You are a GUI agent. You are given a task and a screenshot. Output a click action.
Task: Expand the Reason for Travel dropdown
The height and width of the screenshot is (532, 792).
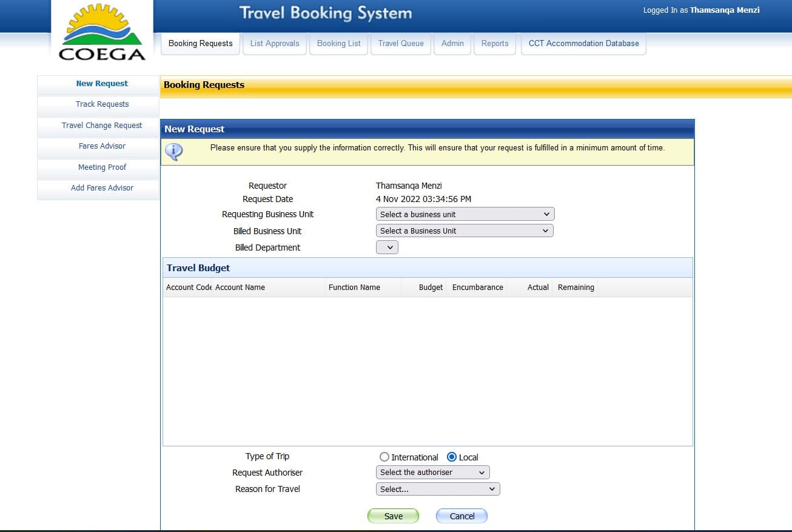(438, 489)
